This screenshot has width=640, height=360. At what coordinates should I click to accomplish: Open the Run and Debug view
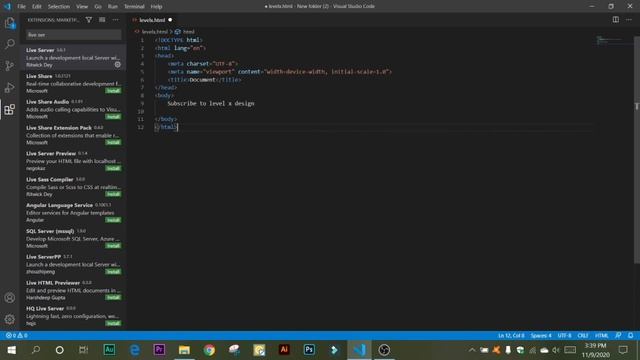click(9, 87)
